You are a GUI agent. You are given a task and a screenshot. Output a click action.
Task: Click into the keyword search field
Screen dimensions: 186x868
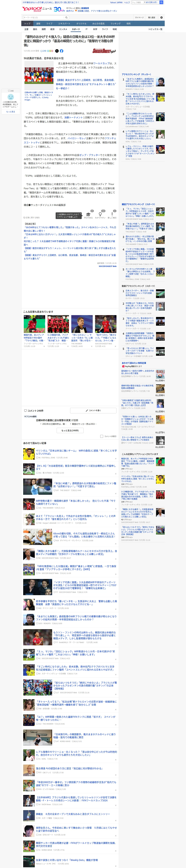[x=44, y=18]
